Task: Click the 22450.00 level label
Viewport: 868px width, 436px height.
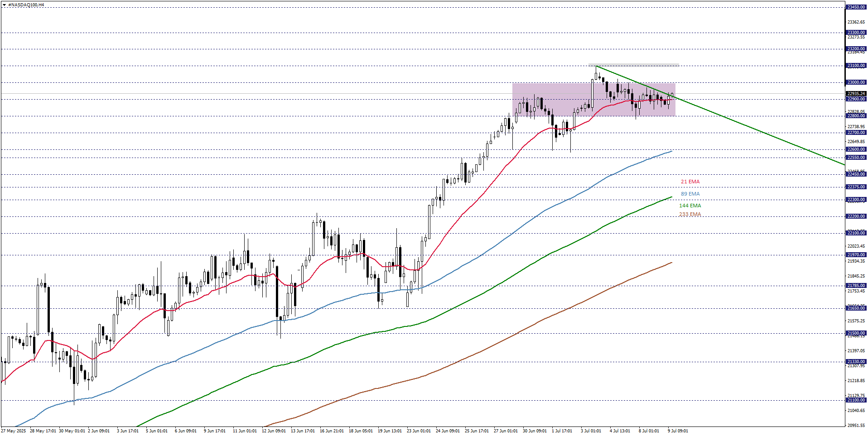Action: point(856,174)
